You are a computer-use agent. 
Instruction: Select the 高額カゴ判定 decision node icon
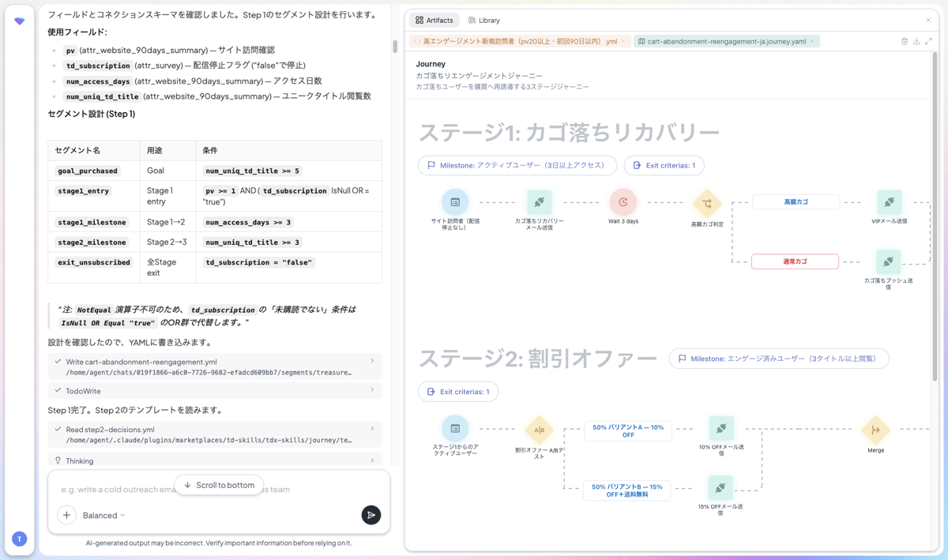click(707, 203)
